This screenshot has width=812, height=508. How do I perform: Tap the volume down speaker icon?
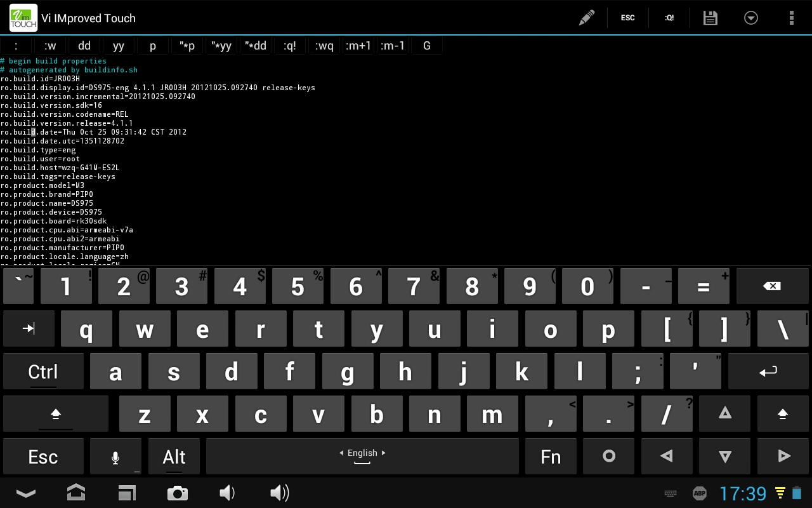(x=227, y=493)
